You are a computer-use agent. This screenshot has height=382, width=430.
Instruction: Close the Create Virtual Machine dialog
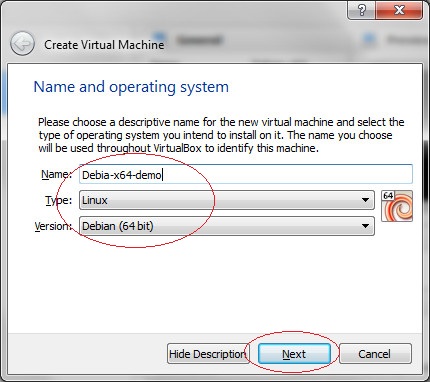[x=399, y=10]
